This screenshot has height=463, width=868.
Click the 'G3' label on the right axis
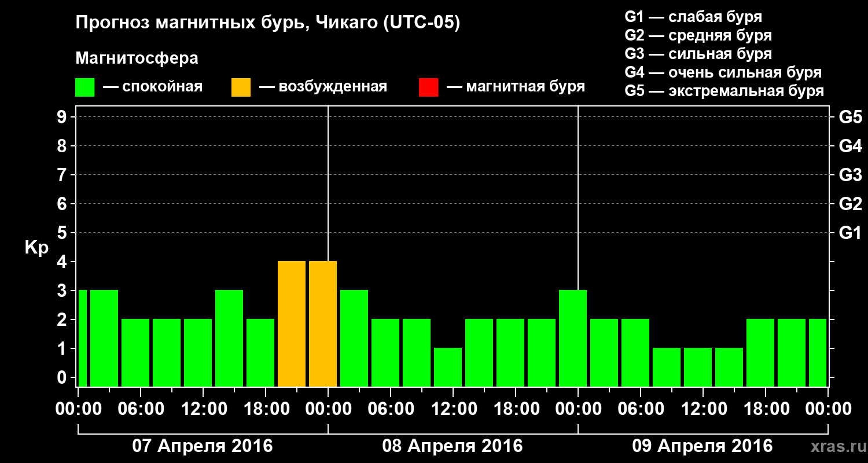[850, 175]
